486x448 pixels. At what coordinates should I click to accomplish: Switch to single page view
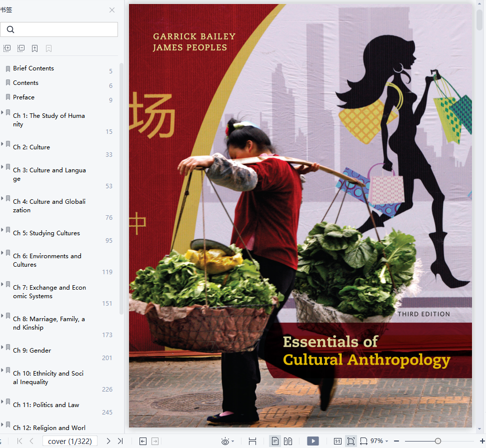pyautogui.click(x=275, y=441)
